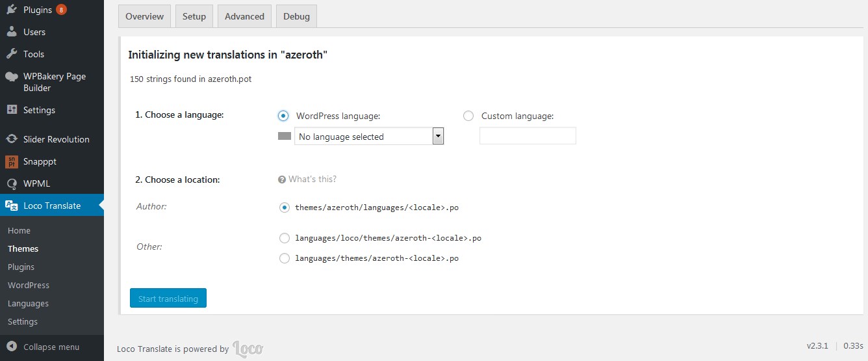
Task: Switch to the Advanced tab
Action: [244, 16]
